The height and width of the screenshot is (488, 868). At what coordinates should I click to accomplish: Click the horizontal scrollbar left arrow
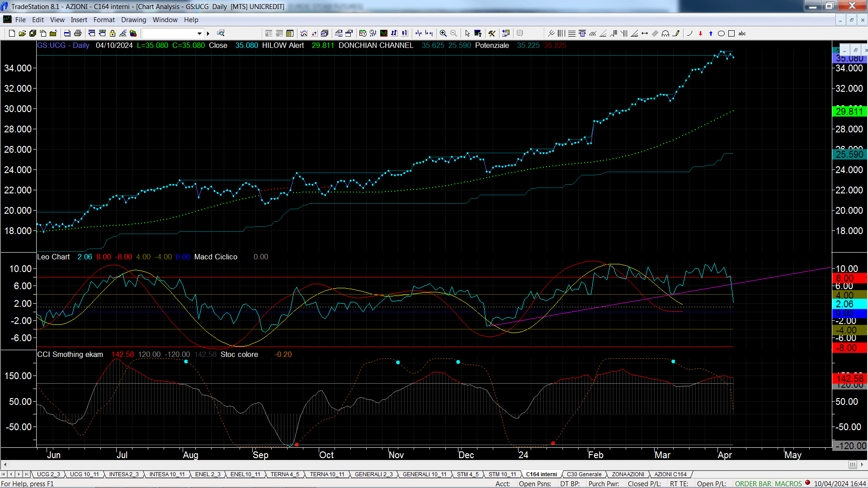[x=5, y=465]
